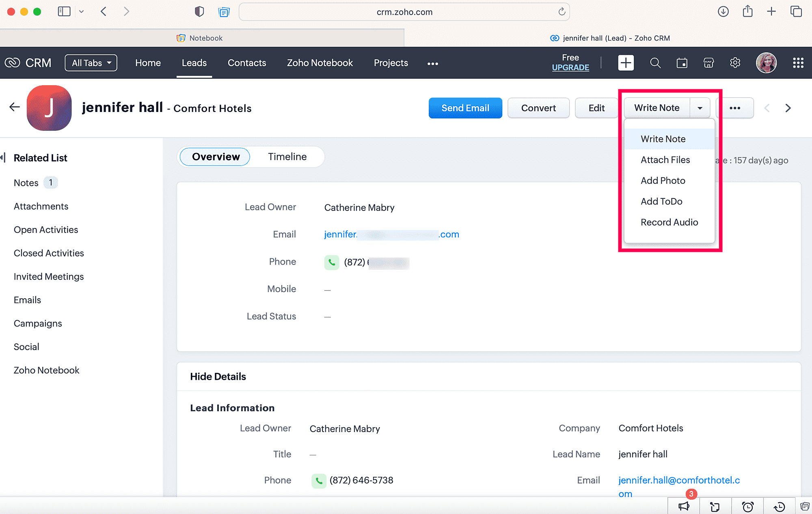Image resolution: width=812 pixels, height=514 pixels.
Task: Close the Write Note dropdown arrow
Action: tap(700, 108)
